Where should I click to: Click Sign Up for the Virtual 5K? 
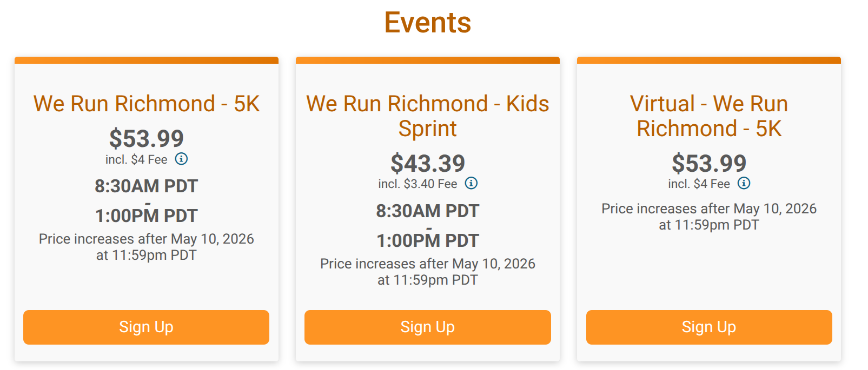tap(708, 327)
